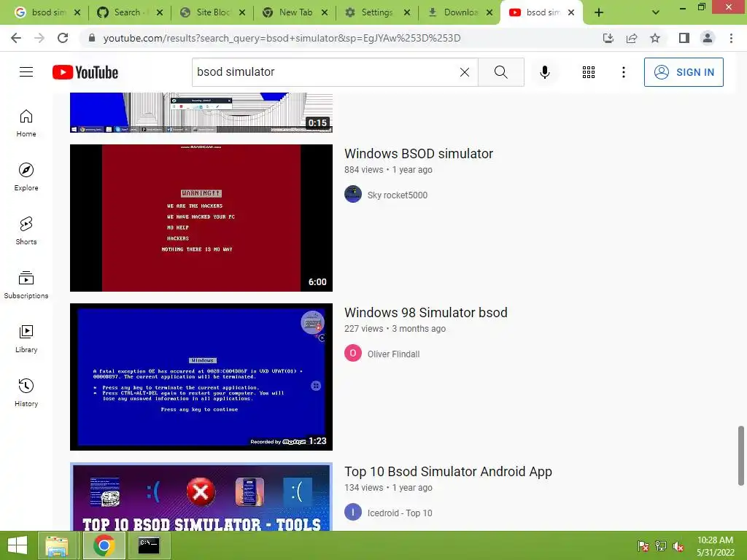Image resolution: width=747 pixels, height=560 pixels.
Task: Visit Sky rocket5000 channel name
Action: (x=398, y=195)
